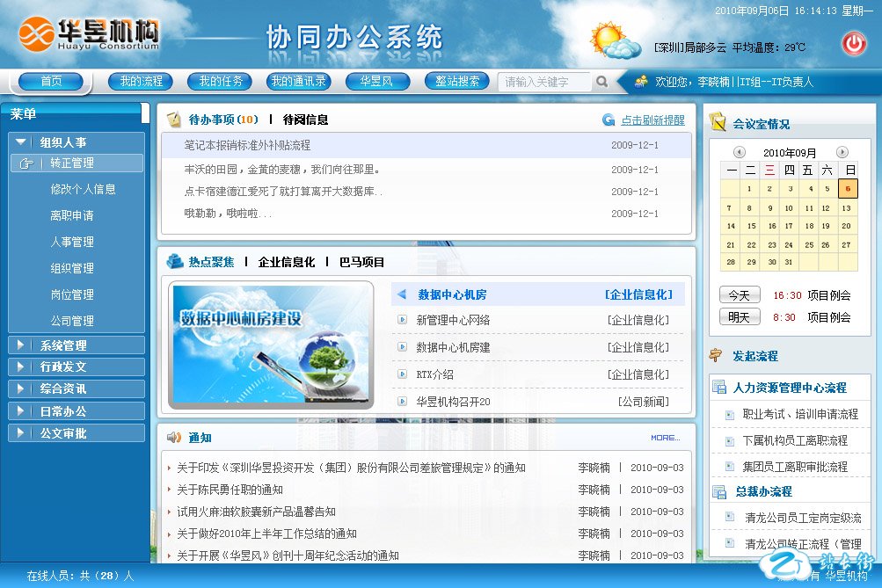Click the red power logout icon

[854, 43]
